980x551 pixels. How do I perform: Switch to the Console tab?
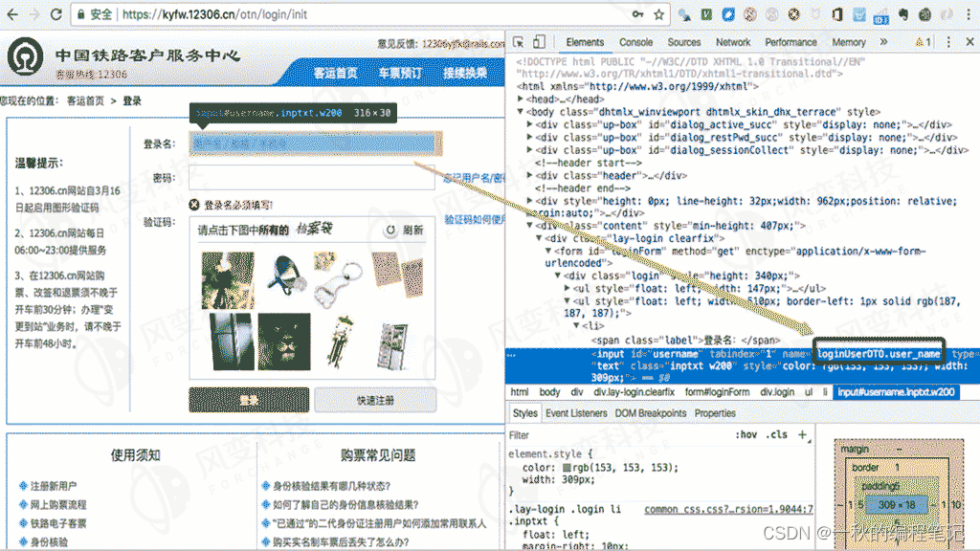(x=635, y=42)
